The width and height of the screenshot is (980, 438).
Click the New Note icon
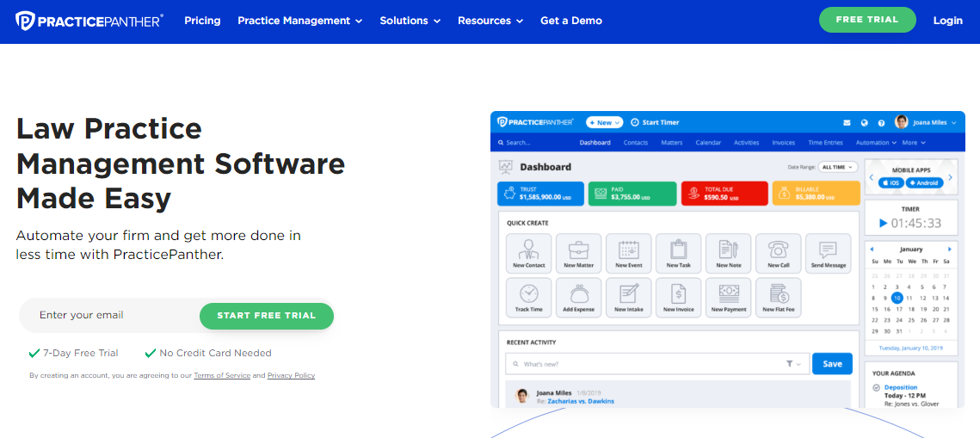729,250
